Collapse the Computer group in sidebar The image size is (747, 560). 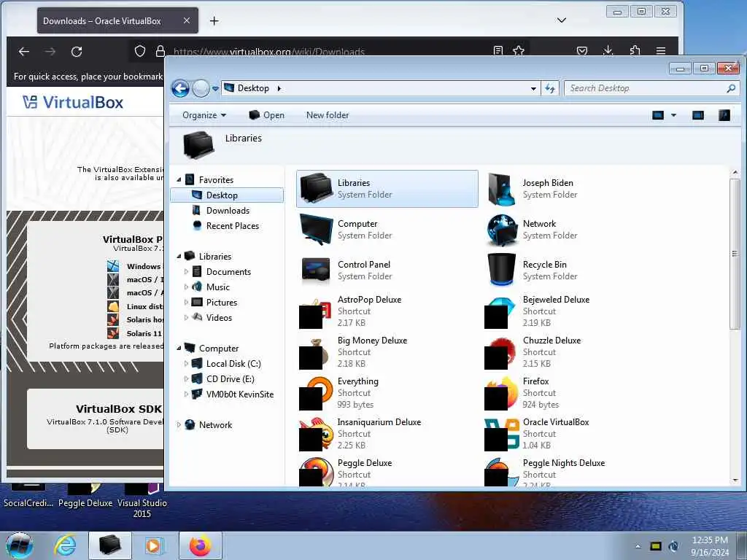(x=179, y=348)
